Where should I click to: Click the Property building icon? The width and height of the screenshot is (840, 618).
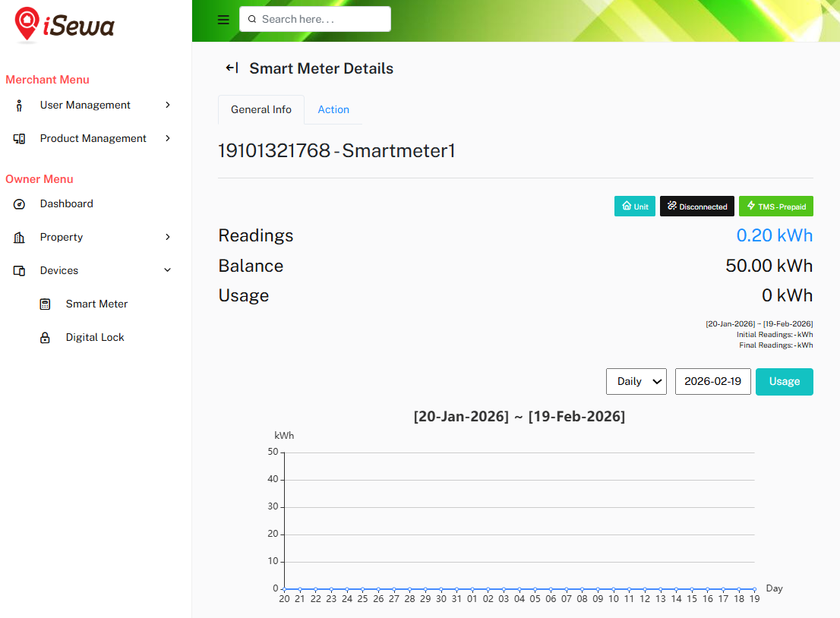coord(20,238)
